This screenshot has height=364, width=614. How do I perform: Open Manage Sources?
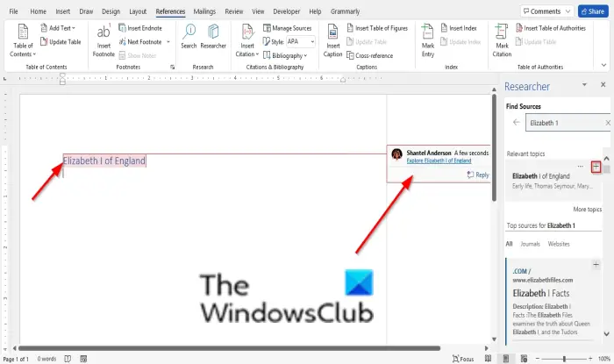[x=288, y=28]
